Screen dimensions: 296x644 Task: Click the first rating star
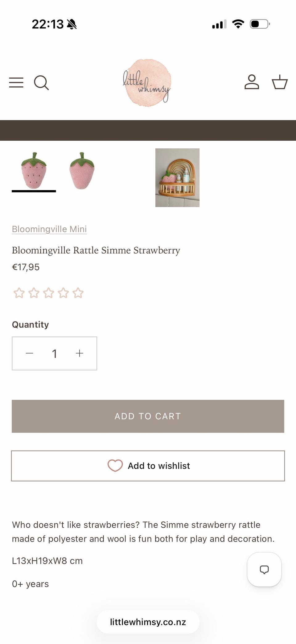pos(19,293)
